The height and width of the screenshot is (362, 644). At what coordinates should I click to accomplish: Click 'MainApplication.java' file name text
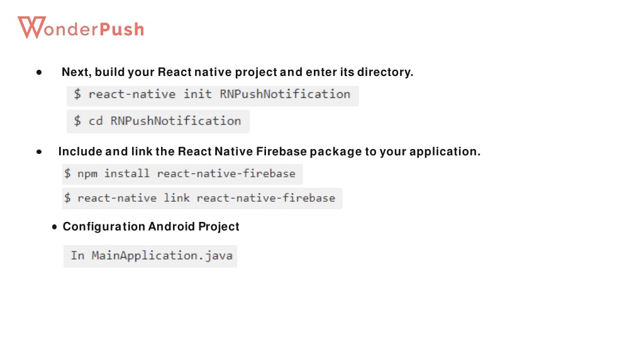(x=162, y=256)
